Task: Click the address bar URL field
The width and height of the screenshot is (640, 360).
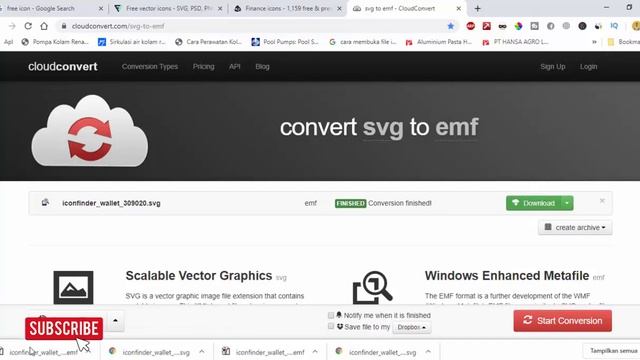Action: click(253, 26)
